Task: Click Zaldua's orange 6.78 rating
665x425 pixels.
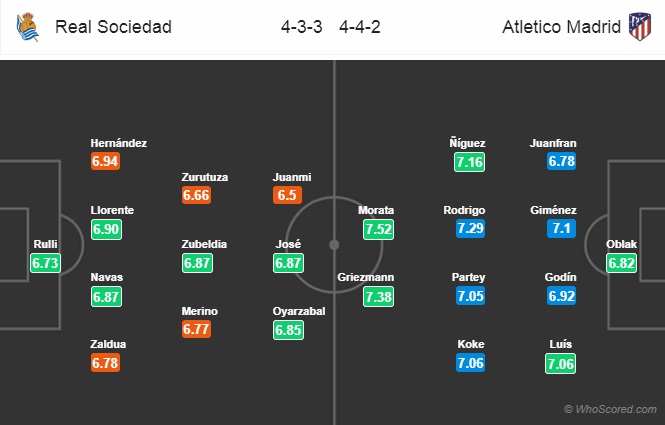Action: pos(105,364)
